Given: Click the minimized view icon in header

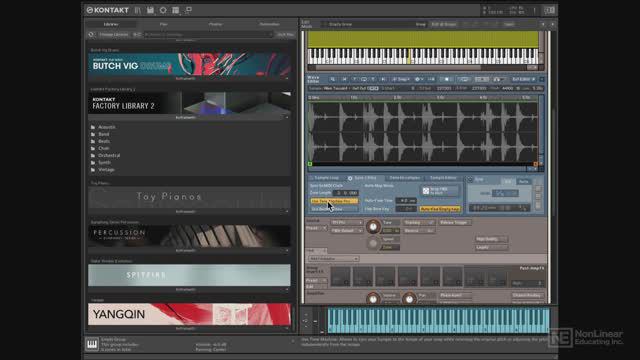Looking at the screenshot, I should [x=188, y=10].
